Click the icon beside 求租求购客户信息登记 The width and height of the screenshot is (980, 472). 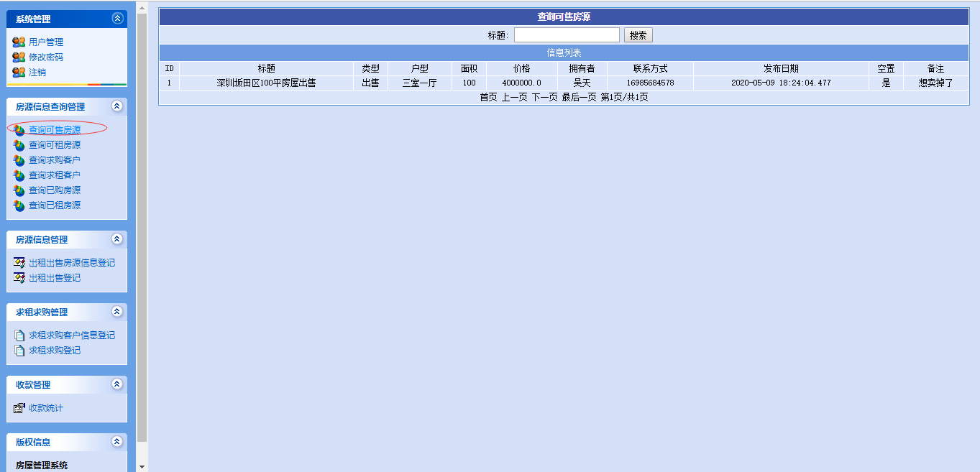pos(19,336)
